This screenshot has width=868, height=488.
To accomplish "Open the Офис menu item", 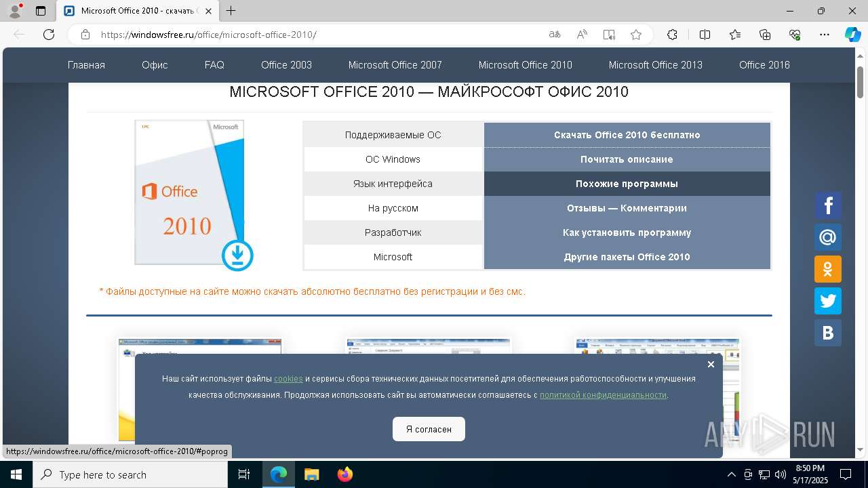I will [155, 65].
